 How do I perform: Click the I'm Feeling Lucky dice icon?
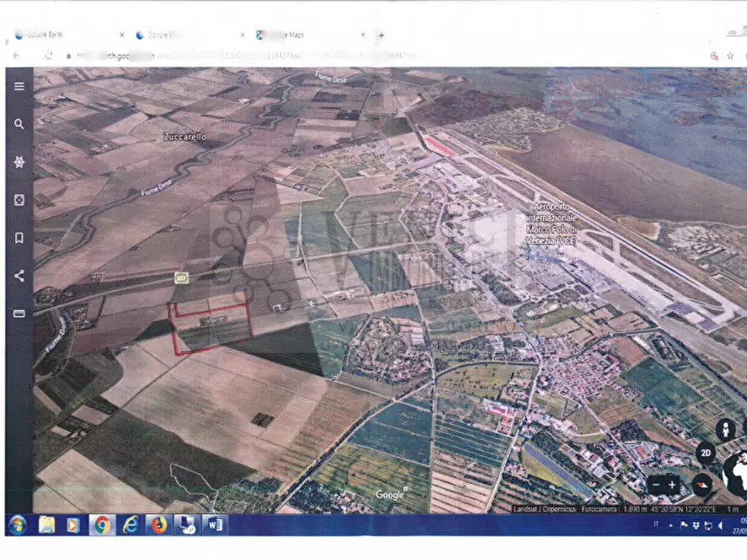click(18, 201)
